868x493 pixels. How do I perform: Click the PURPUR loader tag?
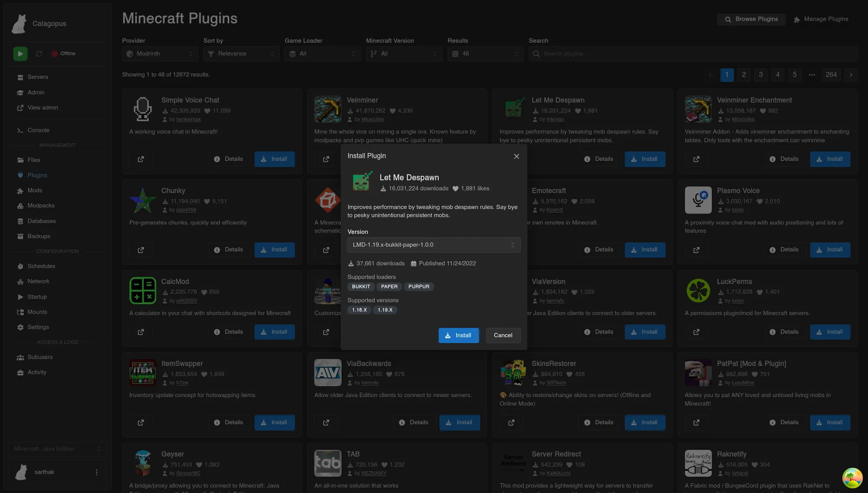point(419,287)
